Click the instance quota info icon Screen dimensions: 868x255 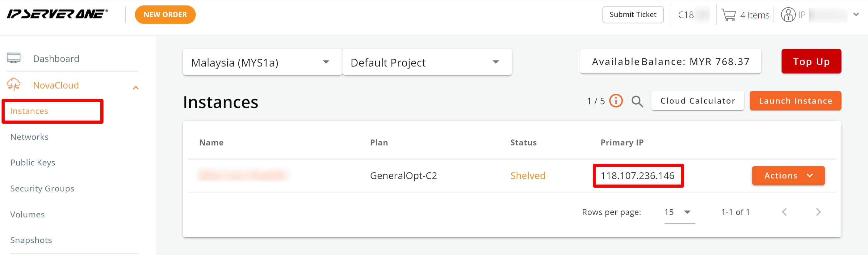coord(616,101)
